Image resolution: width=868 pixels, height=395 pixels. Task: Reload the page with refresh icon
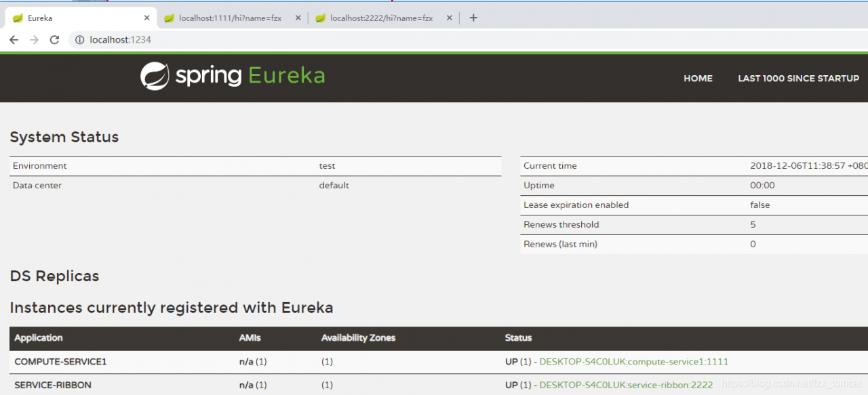click(55, 40)
